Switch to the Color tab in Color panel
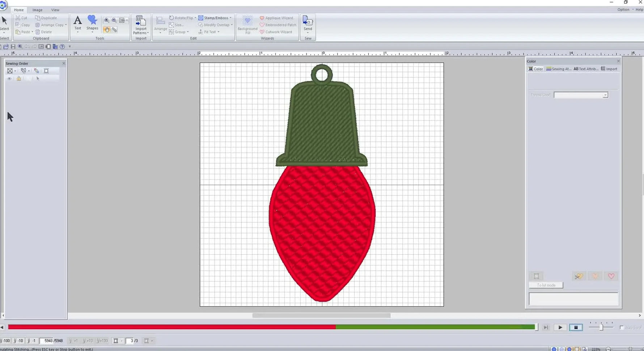Image resolution: width=644 pixels, height=351 pixels. click(x=536, y=69)
